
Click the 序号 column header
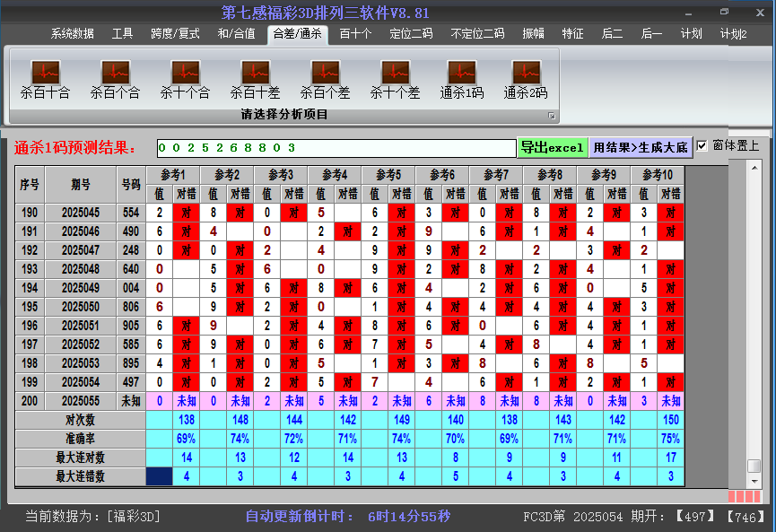pos(30,185)
